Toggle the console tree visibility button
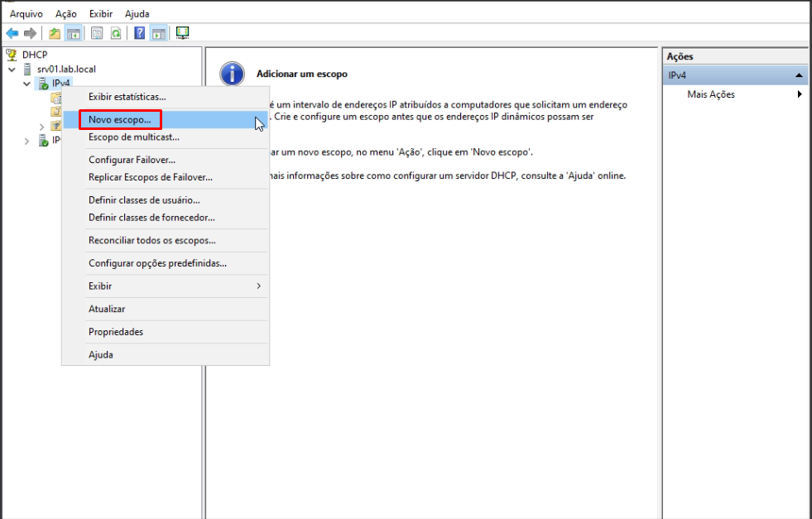Image resolution: width=812 pixels, height=519 pixels. click(73, 33)
